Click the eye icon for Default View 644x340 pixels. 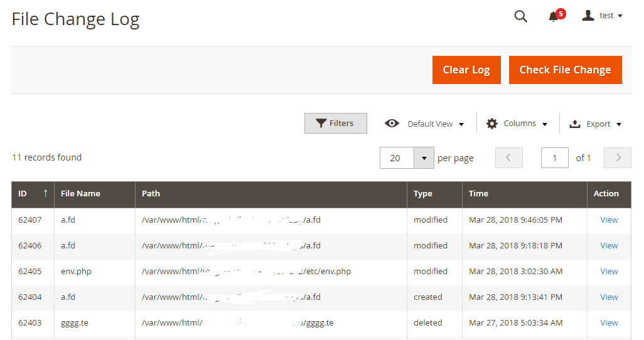click(392, 124)
